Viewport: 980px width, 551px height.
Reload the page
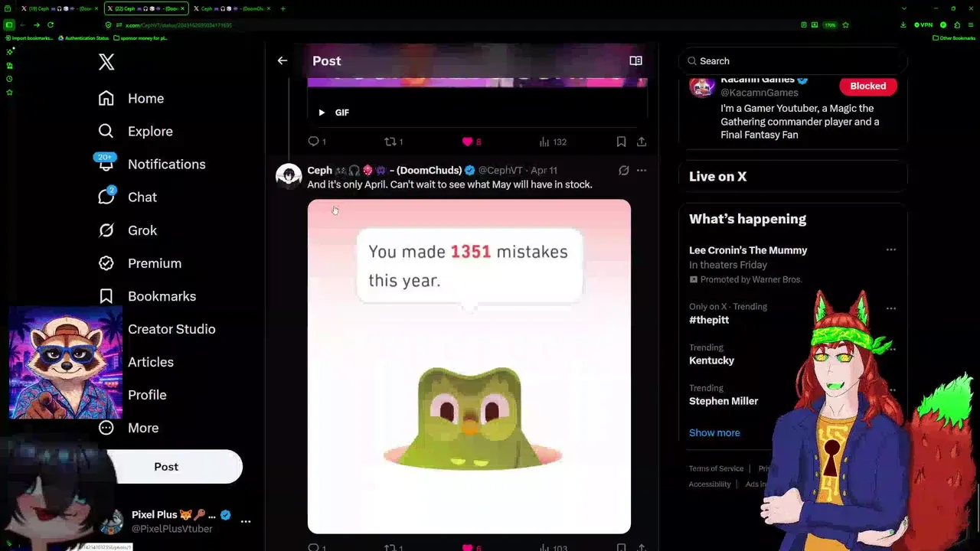(x=51, y=24)
